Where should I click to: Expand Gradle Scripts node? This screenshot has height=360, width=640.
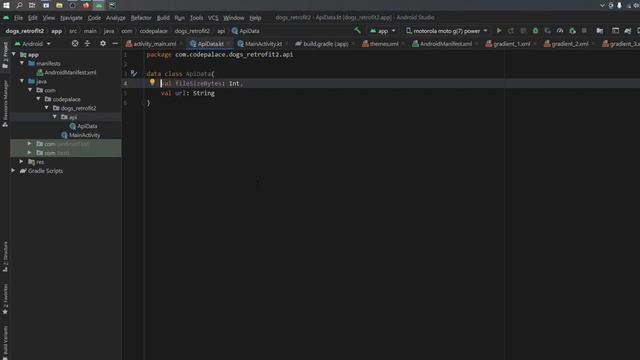point(13,171)
